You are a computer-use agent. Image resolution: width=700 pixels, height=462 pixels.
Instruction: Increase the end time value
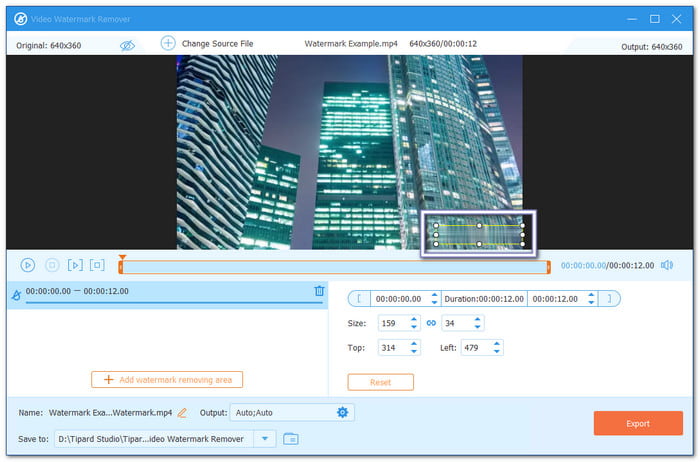coord(591,295)
